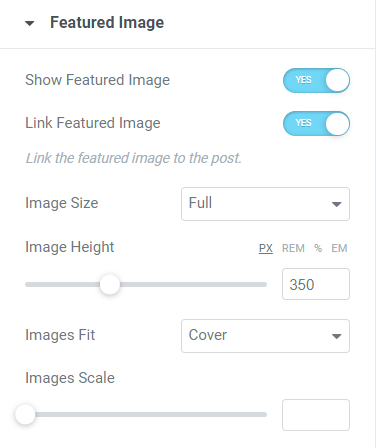The width and height of the screenshot is (376, 448).
Task: Collapse the Featured Image section arrow
Action: tap(30, 23)
